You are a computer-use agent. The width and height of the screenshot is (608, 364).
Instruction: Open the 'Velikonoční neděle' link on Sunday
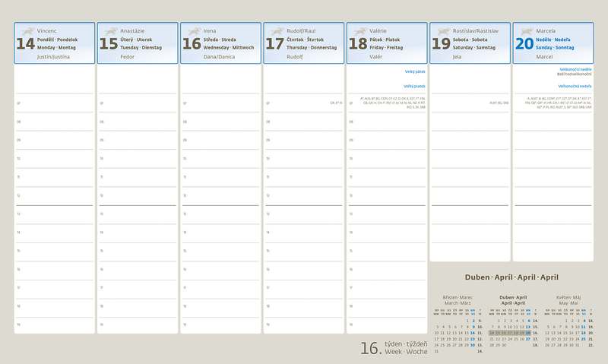(x=575, y=69)
